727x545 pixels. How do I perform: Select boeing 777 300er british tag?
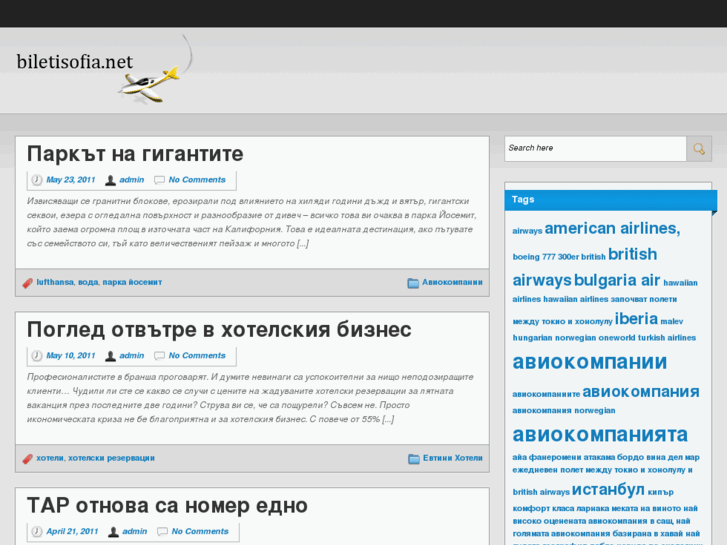click(559, 256)
